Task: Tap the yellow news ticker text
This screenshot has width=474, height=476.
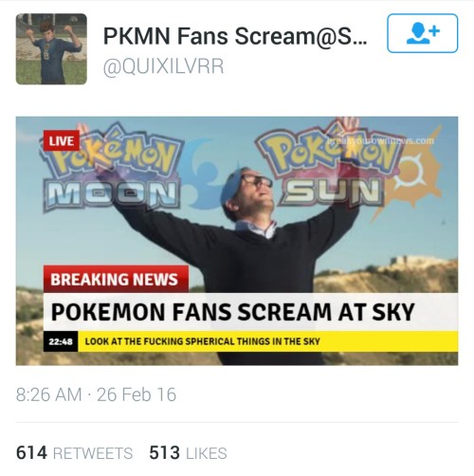Action: (202, 341)
